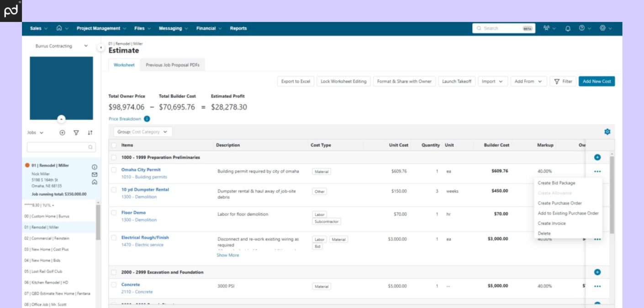Collapse the left sidebar panel arrow
This screenshot has width=644, height=308.
coord(100,47)
